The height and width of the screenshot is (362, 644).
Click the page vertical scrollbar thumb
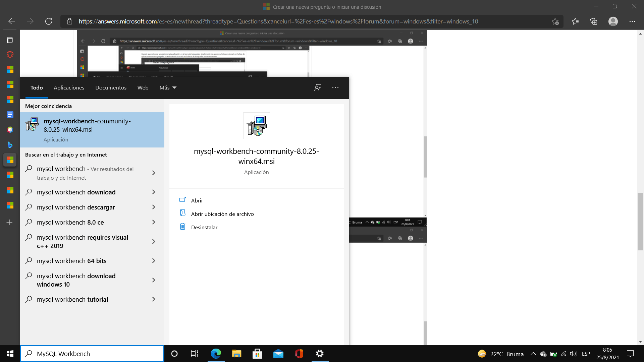coord(640,221)
